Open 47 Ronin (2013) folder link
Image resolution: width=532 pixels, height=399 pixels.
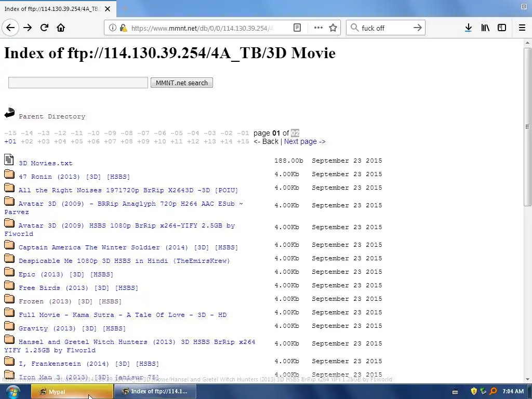74,177
